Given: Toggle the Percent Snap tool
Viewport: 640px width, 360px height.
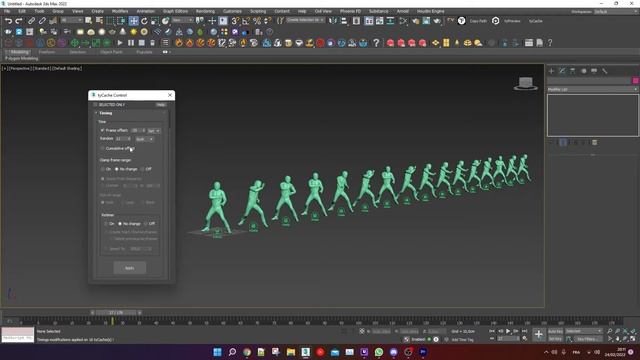Looking at the screenshot, I should tap(257, 21).
